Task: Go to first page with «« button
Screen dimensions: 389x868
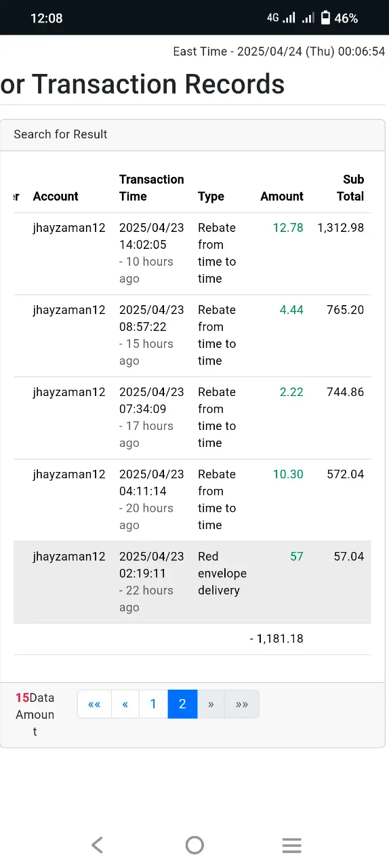Action: pos(94,704)
